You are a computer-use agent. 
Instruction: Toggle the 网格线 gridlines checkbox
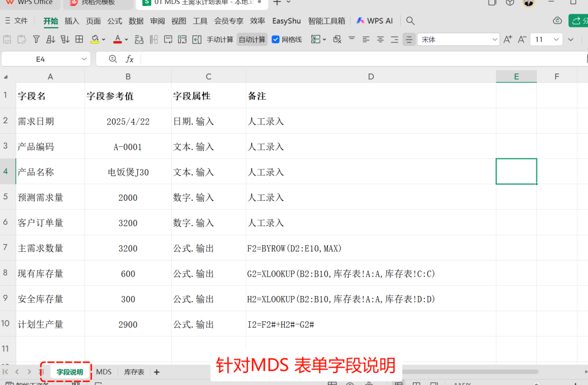(x=276, y=40)
